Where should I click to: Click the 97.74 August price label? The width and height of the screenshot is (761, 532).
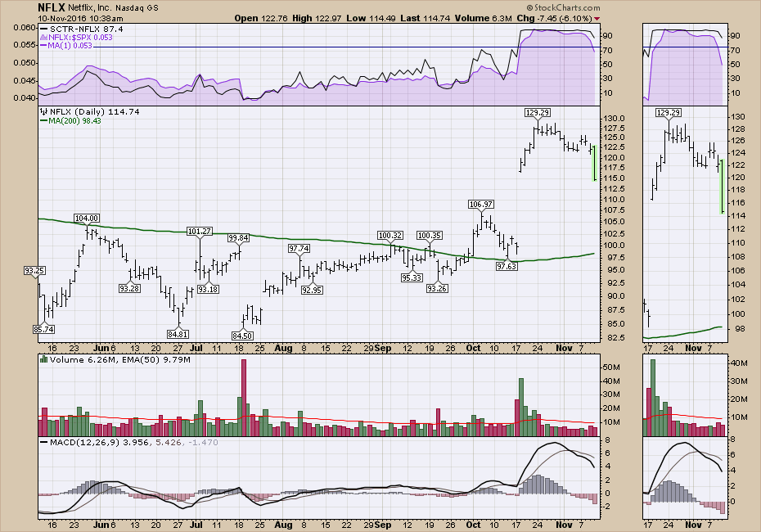pyautogui.click(x=299, y=249)
